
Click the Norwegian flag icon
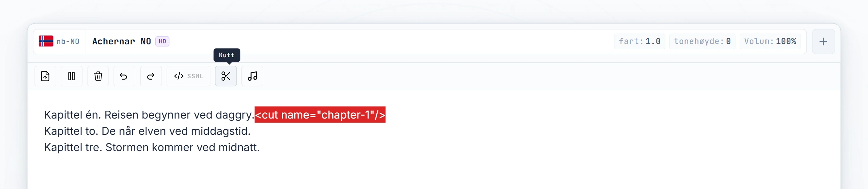point(46,41)
